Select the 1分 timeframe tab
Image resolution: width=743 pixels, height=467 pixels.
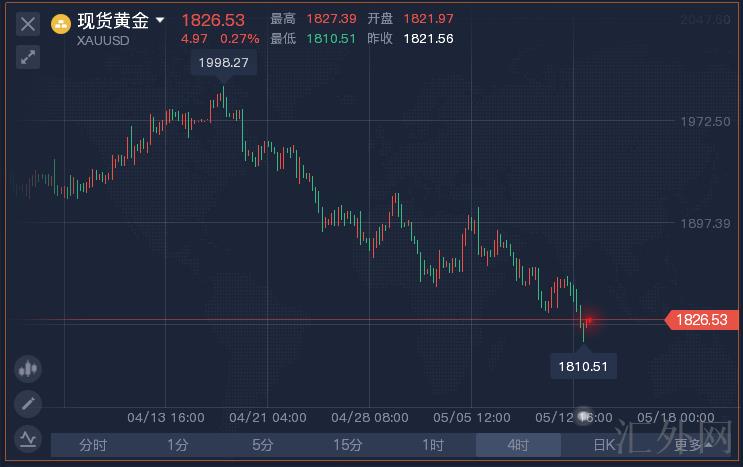point(178,445)
